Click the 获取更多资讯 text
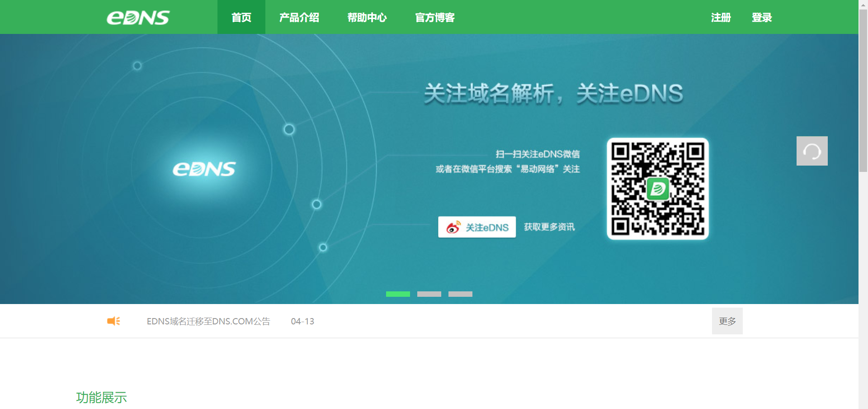Viewport: 868px width, 409px height. coord(549,227)
